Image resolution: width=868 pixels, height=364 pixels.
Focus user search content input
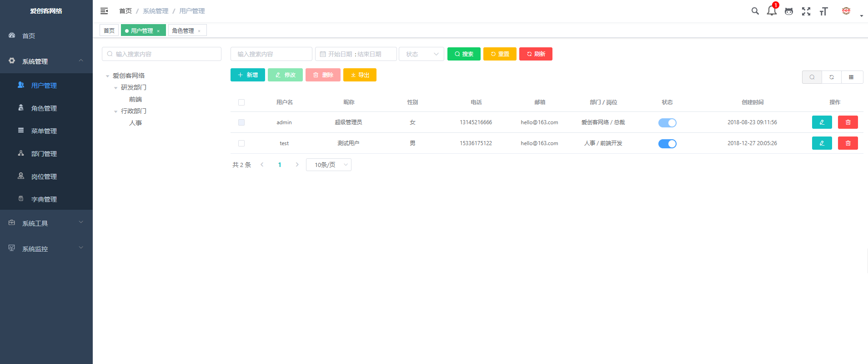pyautogui.click(x=271, y=54)
